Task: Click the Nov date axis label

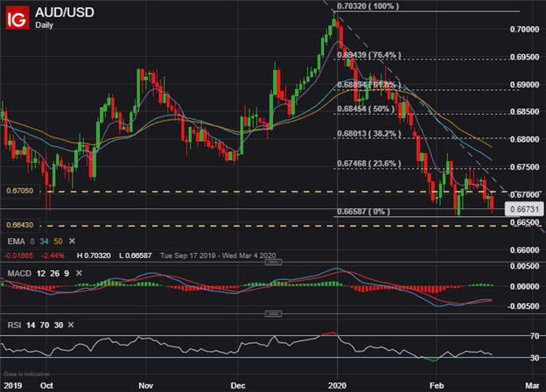Action: 145,386
